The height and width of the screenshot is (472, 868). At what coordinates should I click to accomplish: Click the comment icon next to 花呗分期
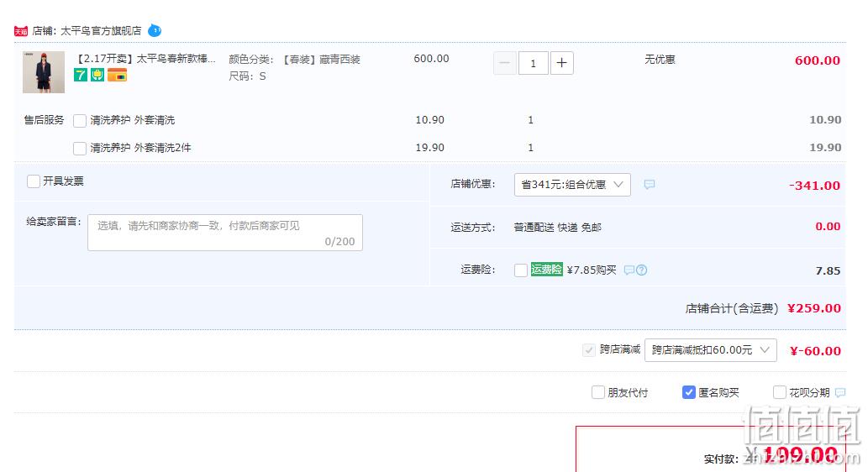tap(839, 392)
